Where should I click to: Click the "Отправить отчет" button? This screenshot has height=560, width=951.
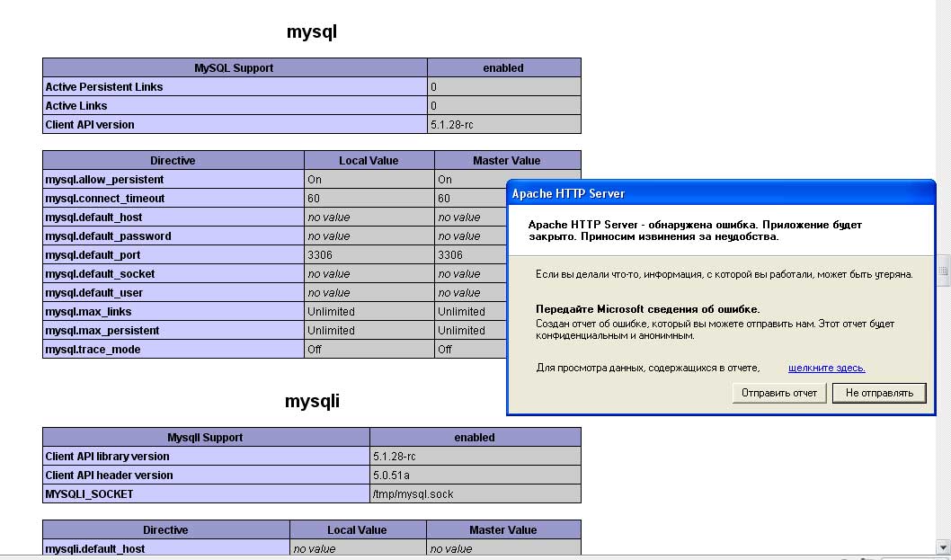pos(779,393)
